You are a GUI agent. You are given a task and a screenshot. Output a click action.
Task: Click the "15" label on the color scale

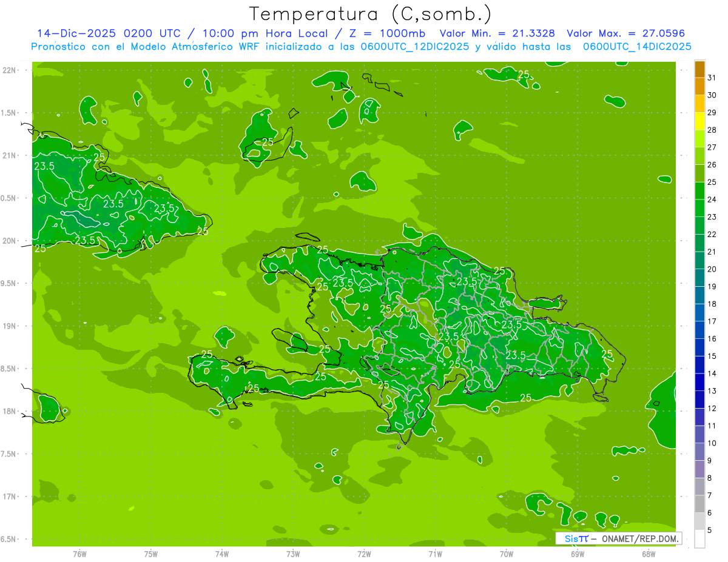pos(712,356)
